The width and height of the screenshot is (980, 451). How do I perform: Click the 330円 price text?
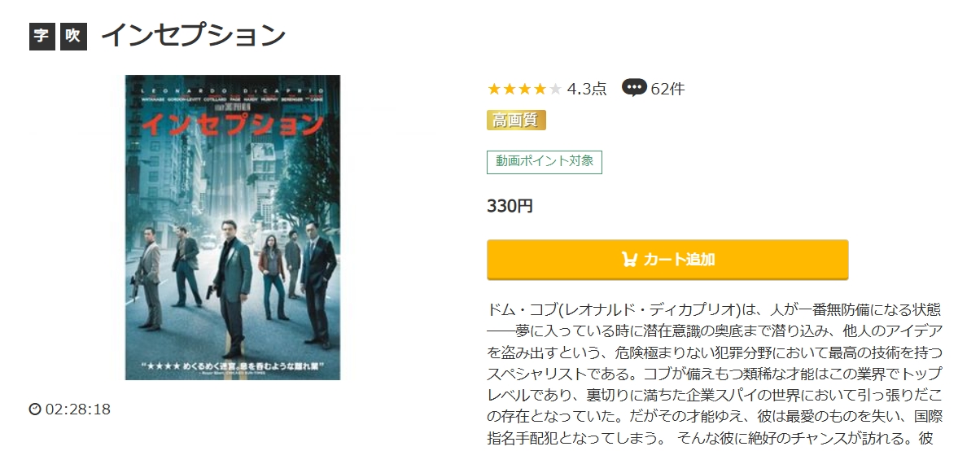pos(510,206)
